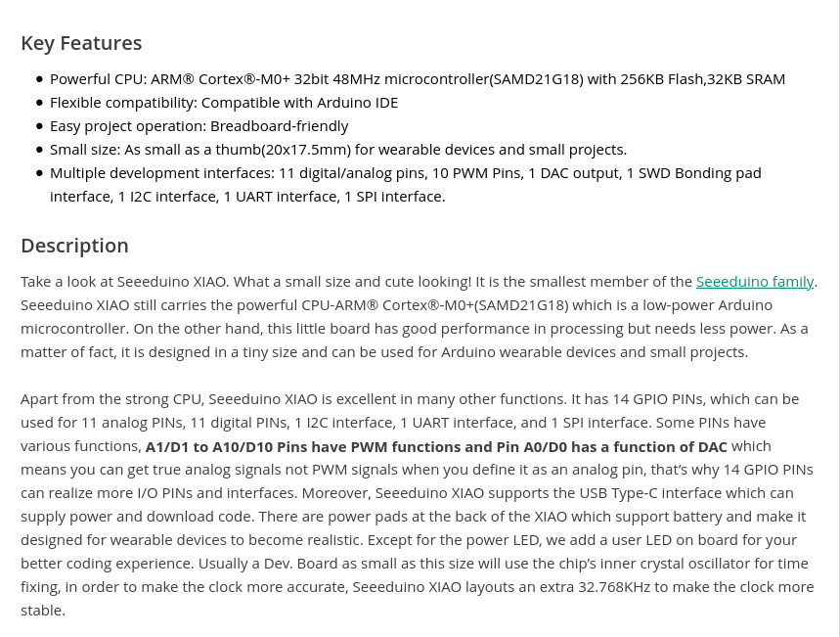Click the bullet marker beside Small size

point(39,150)
